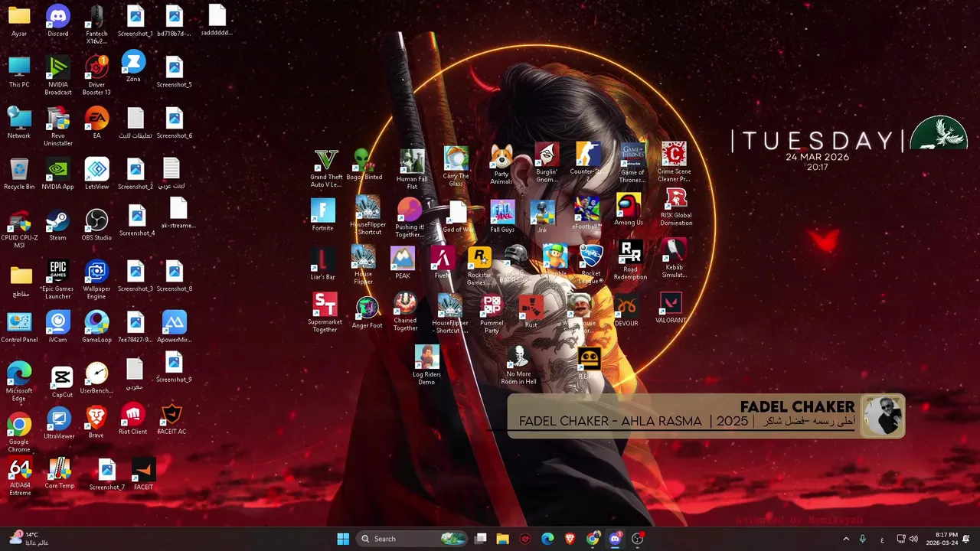
Task: Open Brave browser from the taskbar
Action: point(570,539)
